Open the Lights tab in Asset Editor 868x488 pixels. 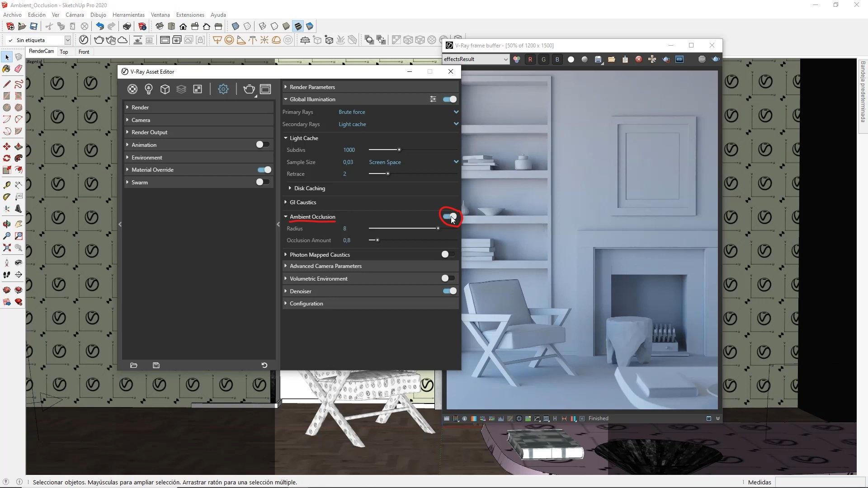click(x=148, y=89)
